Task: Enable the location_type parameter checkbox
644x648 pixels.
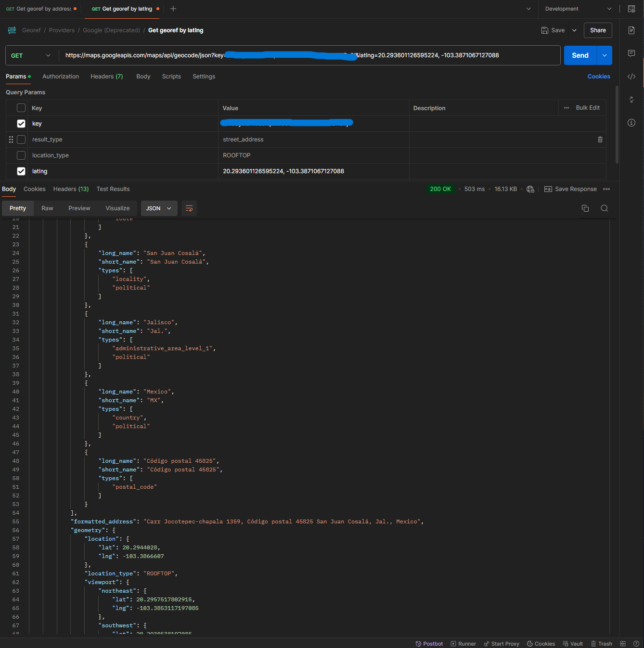Action: tap(21, 155)
